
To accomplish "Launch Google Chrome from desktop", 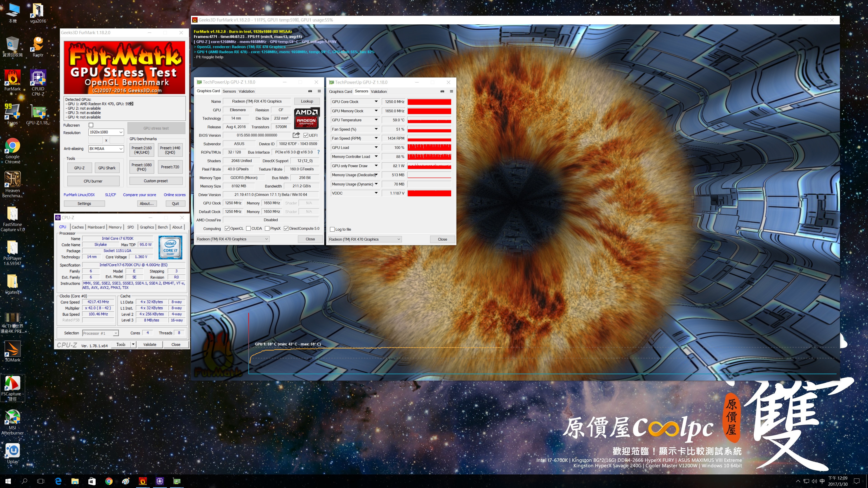I will [x=12, y=150].
